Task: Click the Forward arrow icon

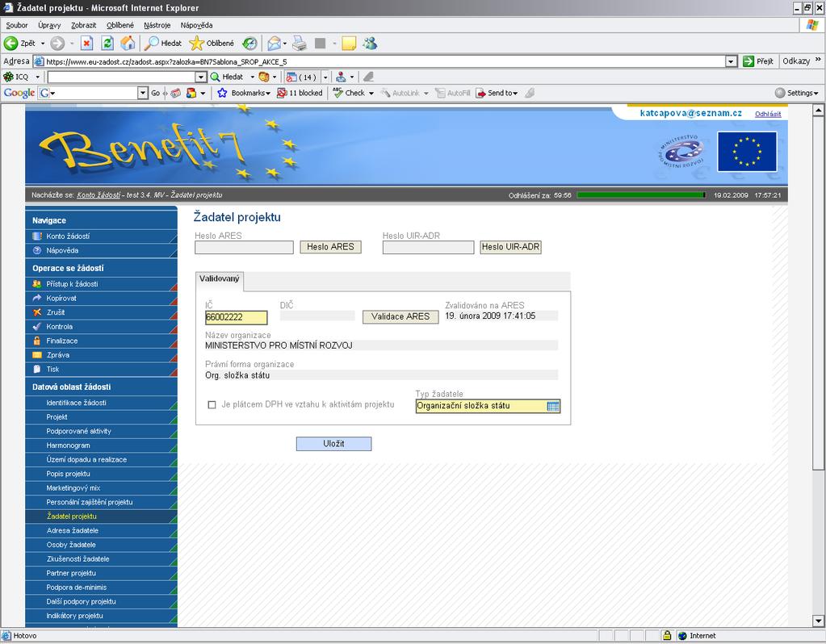Action: [x=57, y=44]
